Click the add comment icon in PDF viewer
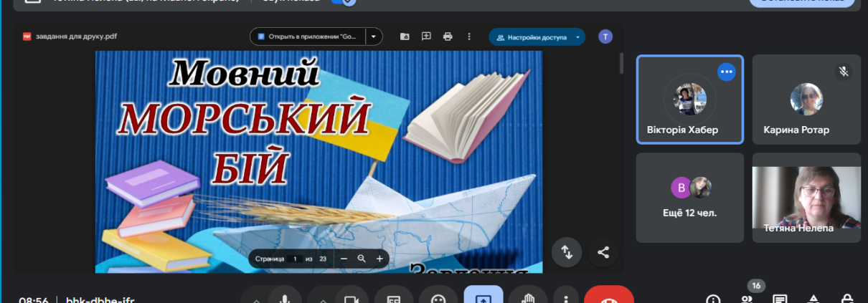Image resolution: width=868 pixels, height=303 pixels. coord(426,37)
